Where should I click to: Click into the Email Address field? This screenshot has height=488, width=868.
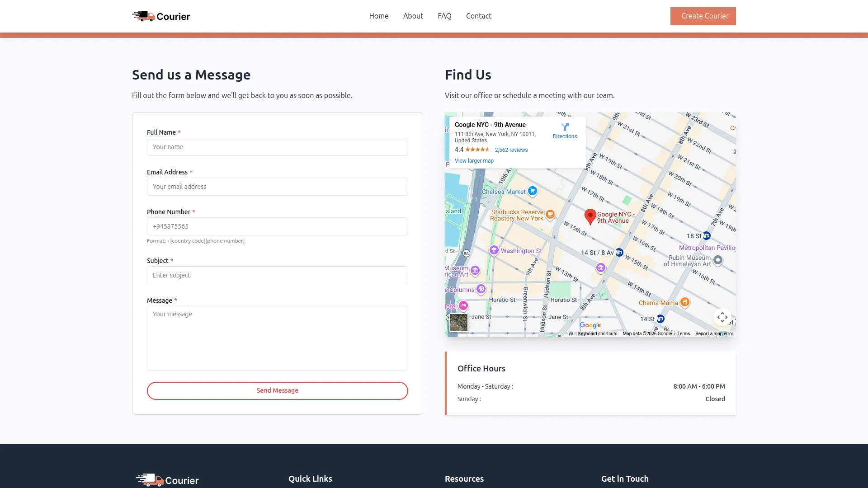coord(277,187)
